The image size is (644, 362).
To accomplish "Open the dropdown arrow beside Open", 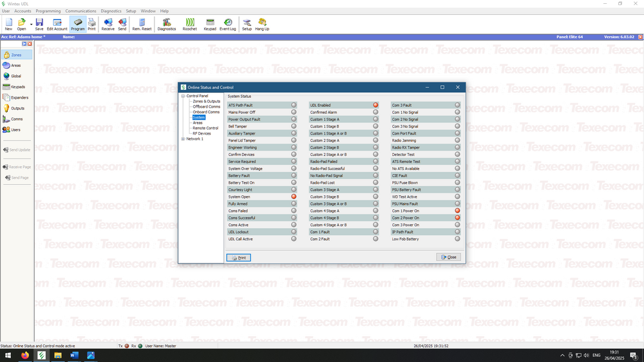I will pos(31,24).
